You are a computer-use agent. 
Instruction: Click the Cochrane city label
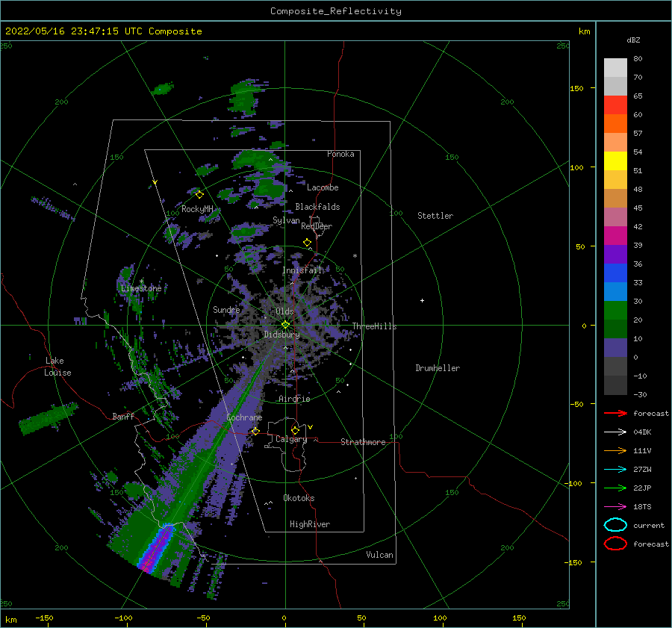point(244,417)
